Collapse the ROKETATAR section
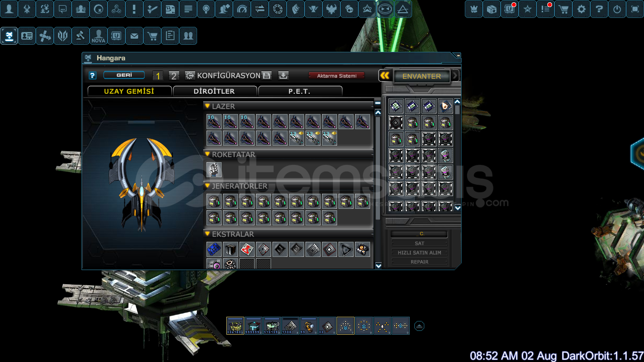Viewport: 644px width, 362px height. [x=207, y=154]
